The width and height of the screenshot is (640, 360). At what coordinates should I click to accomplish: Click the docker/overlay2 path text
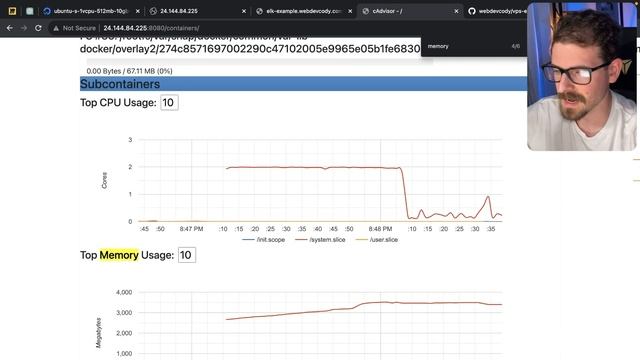pyautogui.click(x=250, y=49)
